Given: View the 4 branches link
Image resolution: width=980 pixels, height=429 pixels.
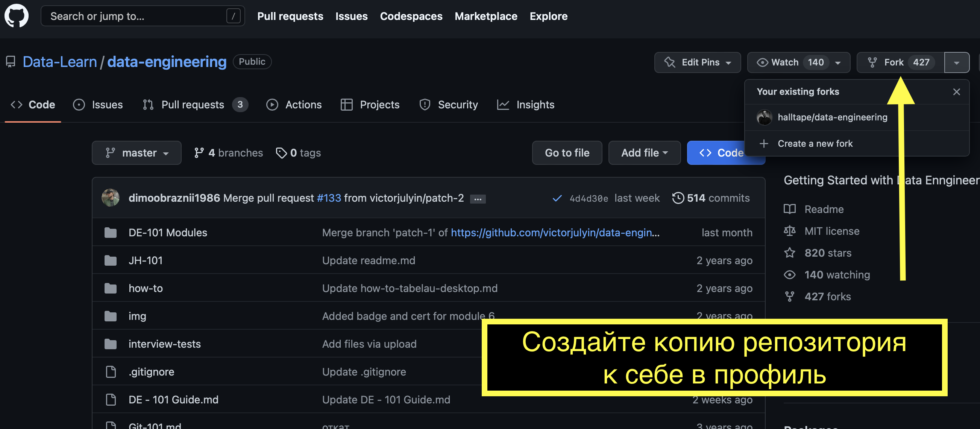Looking at the screenshot, I should click(228, 153).
